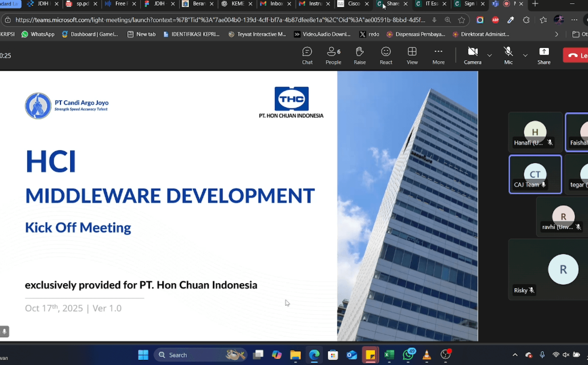
Task: Open the React emoji picker
Action: tap(386, 56)
